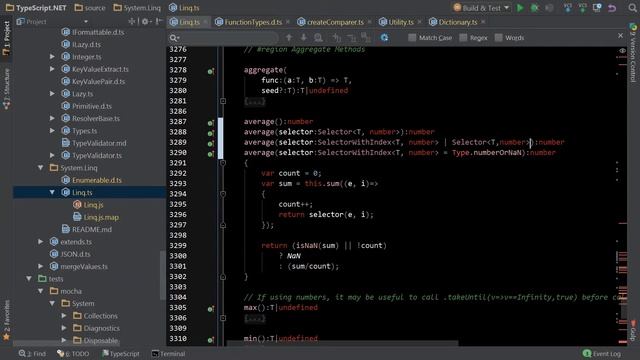640x360 pixels.
Task: Expand extends.ts tree node
Action: [40, 242]
